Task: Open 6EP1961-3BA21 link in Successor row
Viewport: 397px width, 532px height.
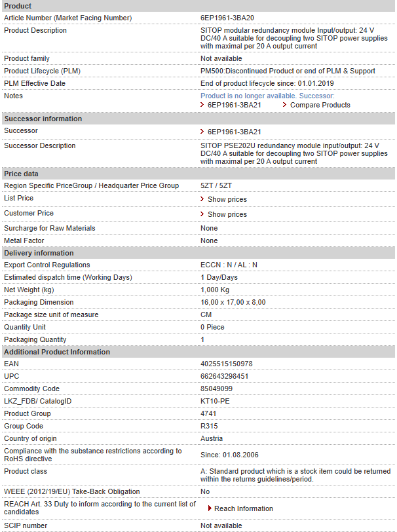Action: (x=234, y=132)
